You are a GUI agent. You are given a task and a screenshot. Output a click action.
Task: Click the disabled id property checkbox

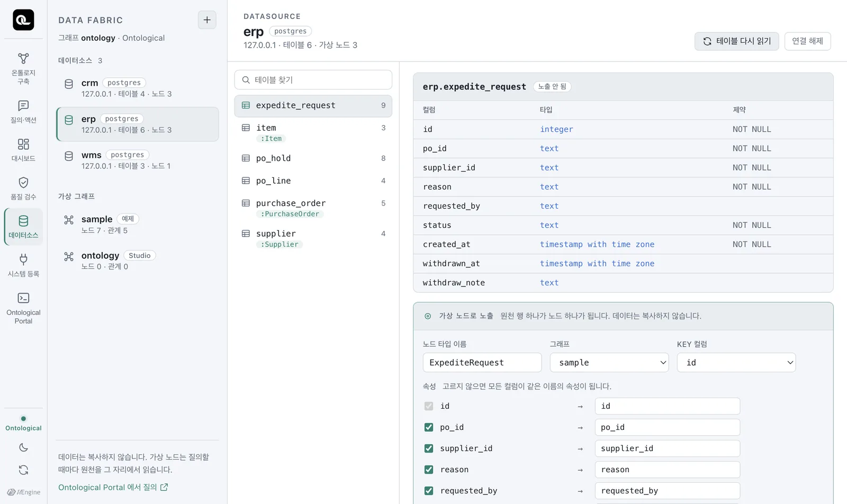(429, 406)
